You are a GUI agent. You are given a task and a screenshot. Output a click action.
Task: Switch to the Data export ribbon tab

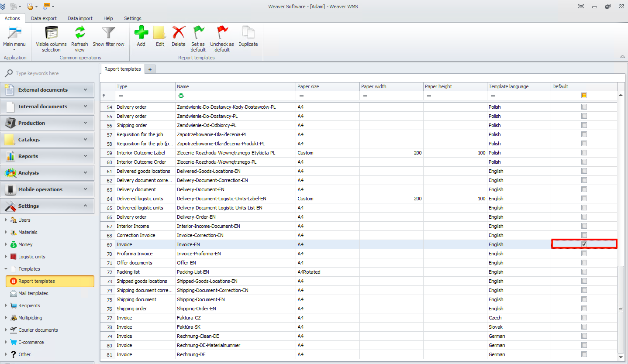[x=44, y=18]
